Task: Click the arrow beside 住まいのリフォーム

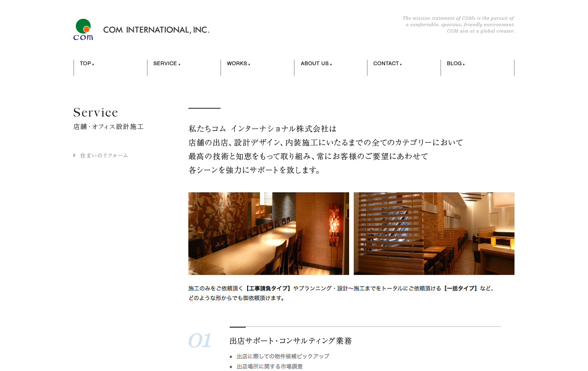Action: tap(74, 156)
